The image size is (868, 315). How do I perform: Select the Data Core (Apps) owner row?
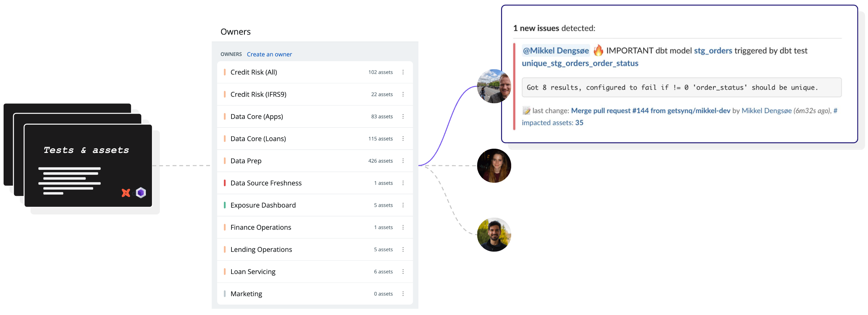pyautogui.click(x=315, y=116)
